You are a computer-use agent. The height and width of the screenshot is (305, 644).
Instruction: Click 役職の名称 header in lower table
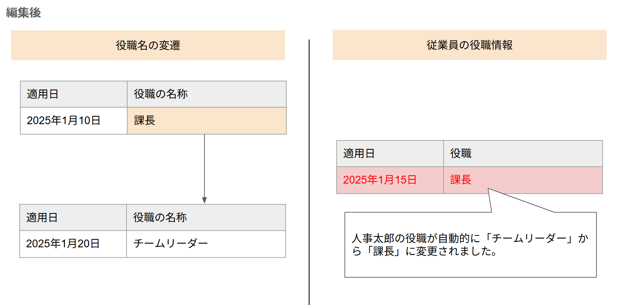206,218
